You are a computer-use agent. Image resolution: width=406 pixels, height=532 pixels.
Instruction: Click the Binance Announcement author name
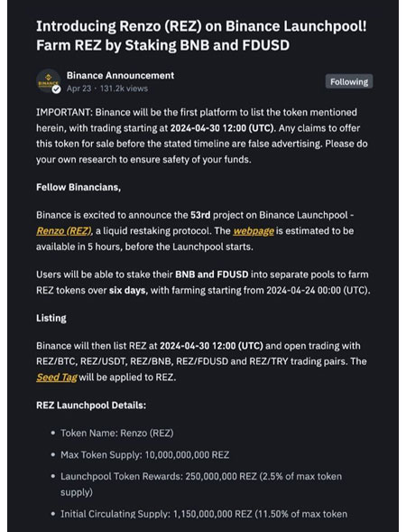120,75
